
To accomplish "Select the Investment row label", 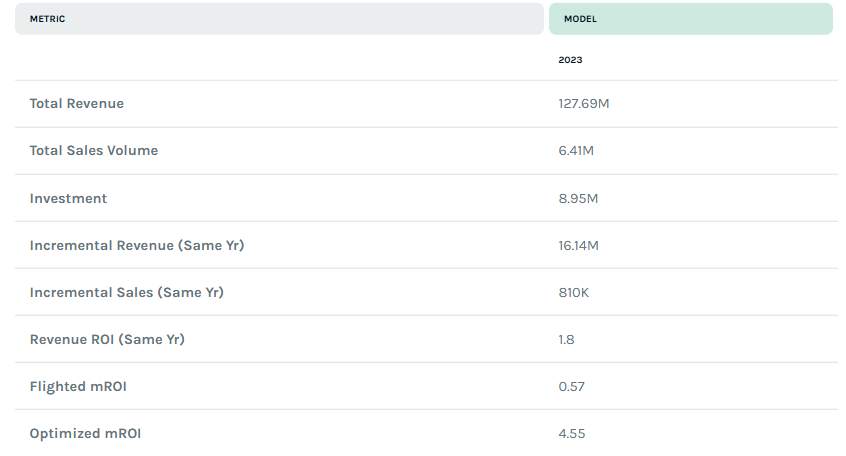I will tap(69, 199).
